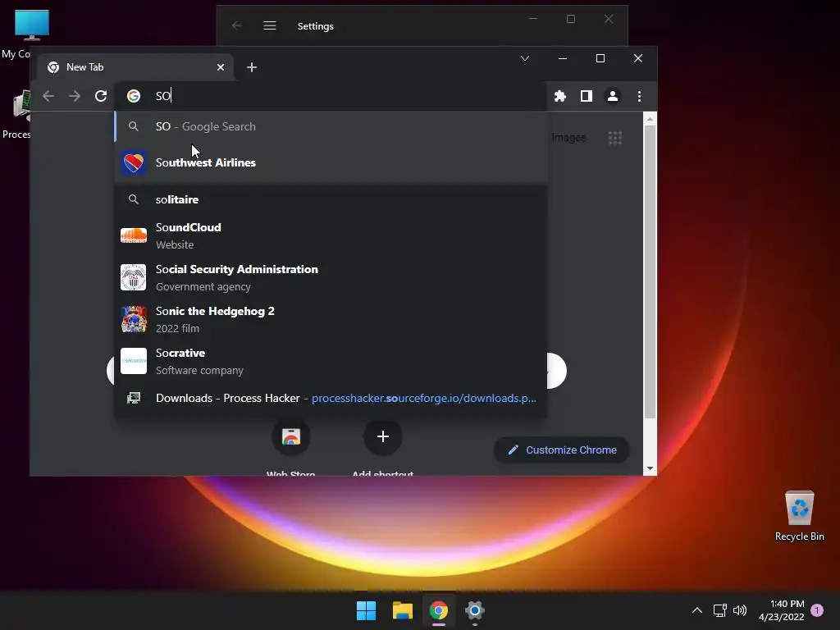Screen dimensions: 840x630
Task: Click the Chrome forward arrow button
Action: [x=75, y=96]
